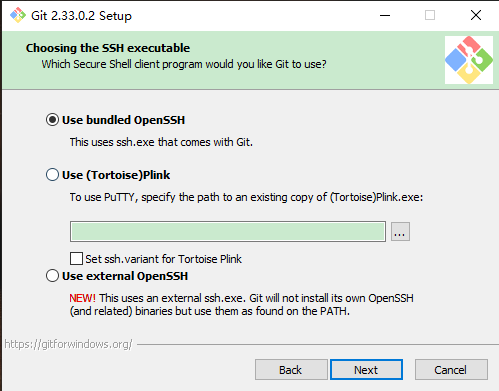This screenshot has width=499, height=391.
Task: Enable Set ssh.variant for Tortoise Plink checkbox
Action: pyautogui.click(x=76, y=259)
